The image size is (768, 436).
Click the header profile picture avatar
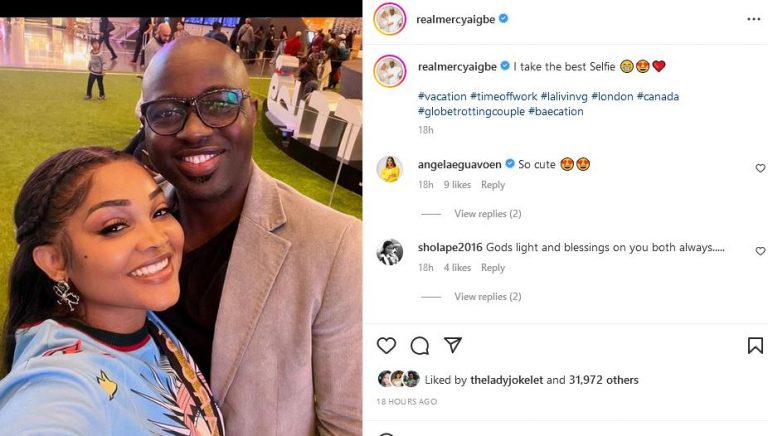click(x=389, y=19)
